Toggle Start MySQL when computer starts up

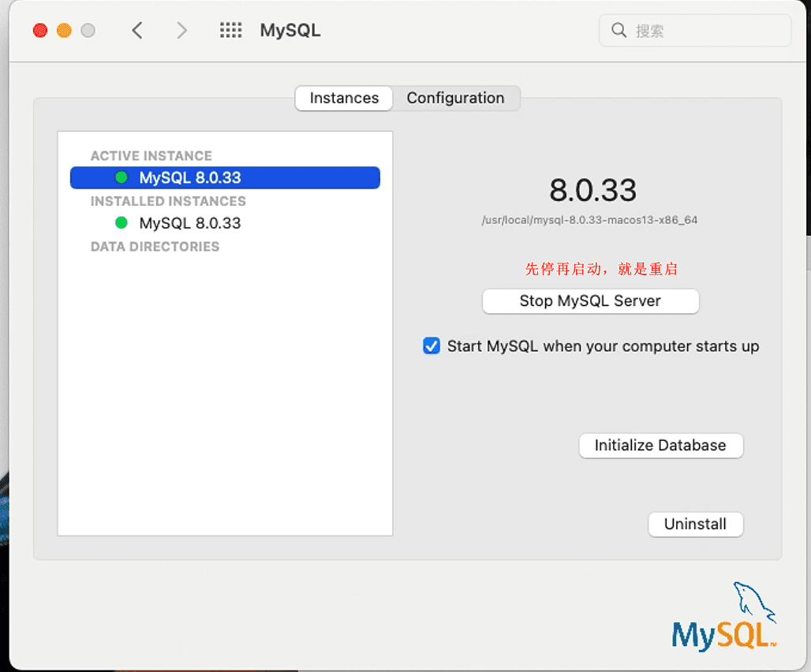[432, 345]
